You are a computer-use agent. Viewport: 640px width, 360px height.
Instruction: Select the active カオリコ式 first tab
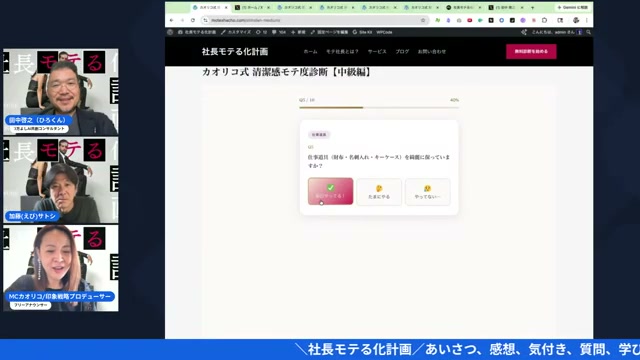[x=210, y=7]
